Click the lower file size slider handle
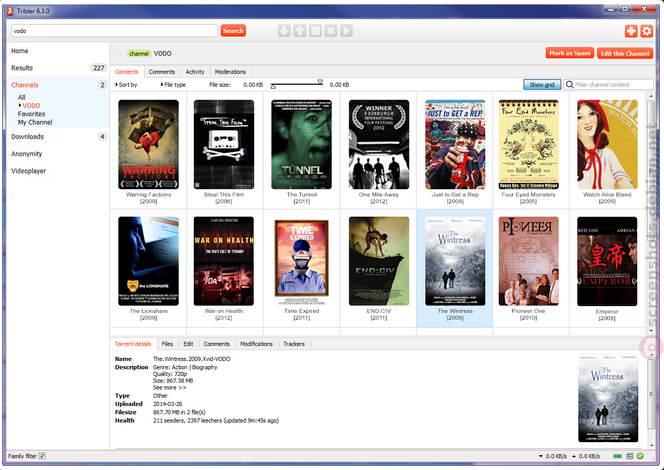The image size is (664, 470). click(x=273, y=87)
